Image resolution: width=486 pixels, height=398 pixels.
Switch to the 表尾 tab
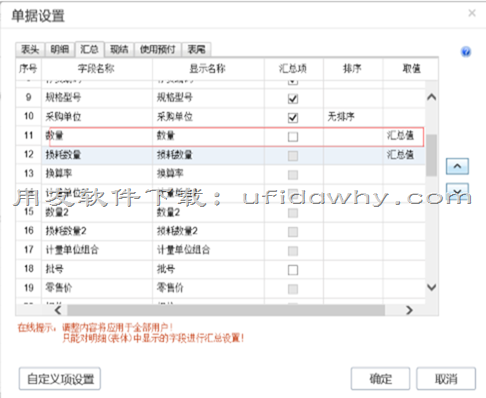tap(197, 50)
